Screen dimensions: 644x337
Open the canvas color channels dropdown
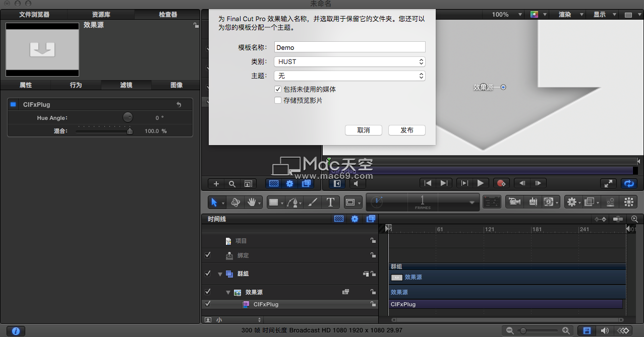click(538, 15)
